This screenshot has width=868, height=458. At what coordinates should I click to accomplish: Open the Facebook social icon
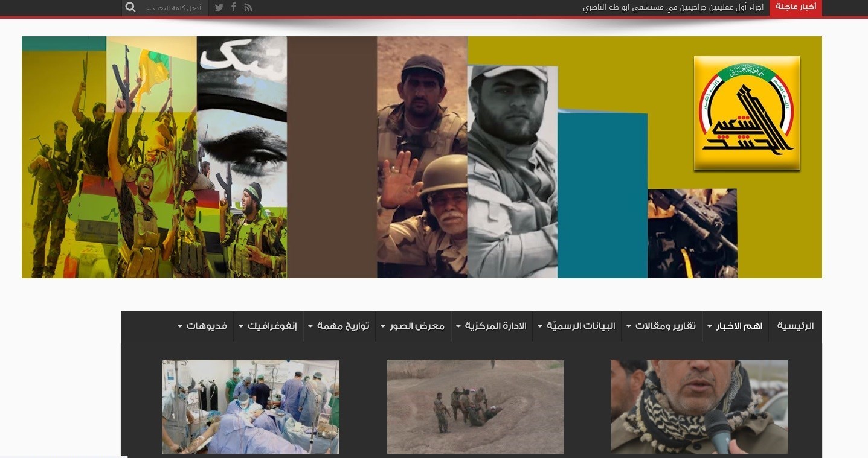[234, 7]
